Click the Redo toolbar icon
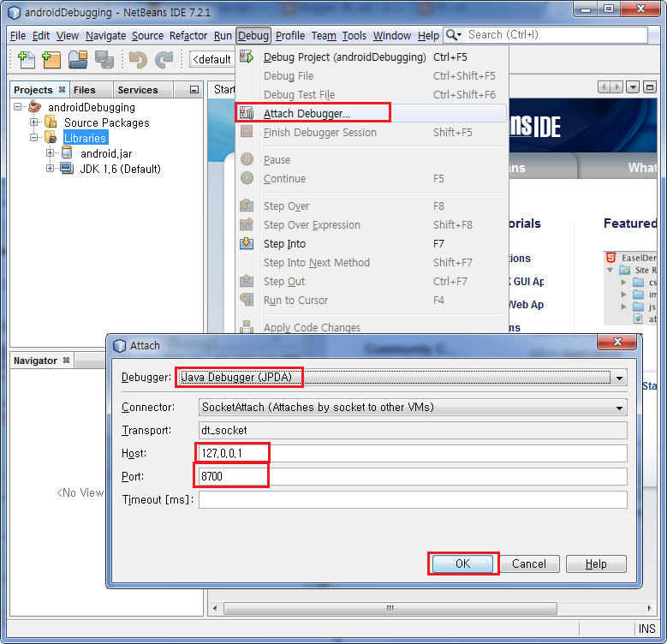Image resolution: width=667 pixels, height=644 pixels. [x=164, y=60]
